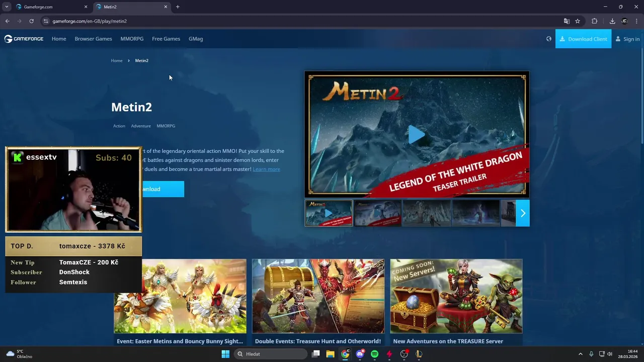Open Task View from the taskbar
644x362 pixels.
click(315, 354)
